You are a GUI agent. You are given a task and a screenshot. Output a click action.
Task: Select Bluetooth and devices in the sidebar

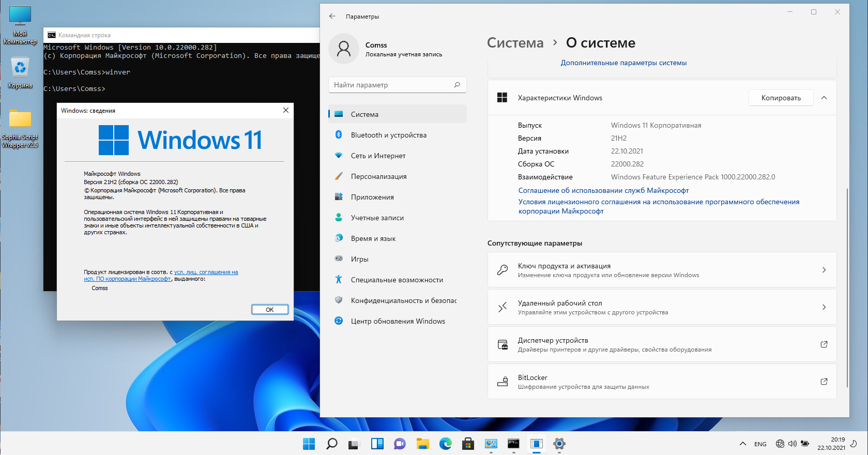pos(388,135)
